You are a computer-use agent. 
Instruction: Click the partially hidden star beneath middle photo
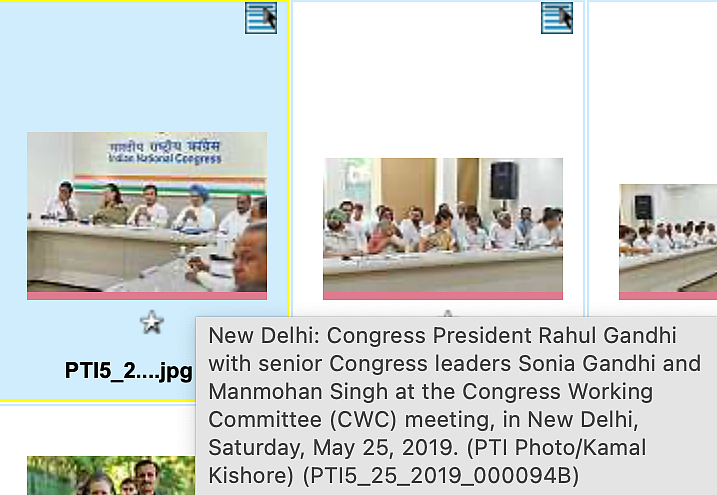[x=448, y=313]
